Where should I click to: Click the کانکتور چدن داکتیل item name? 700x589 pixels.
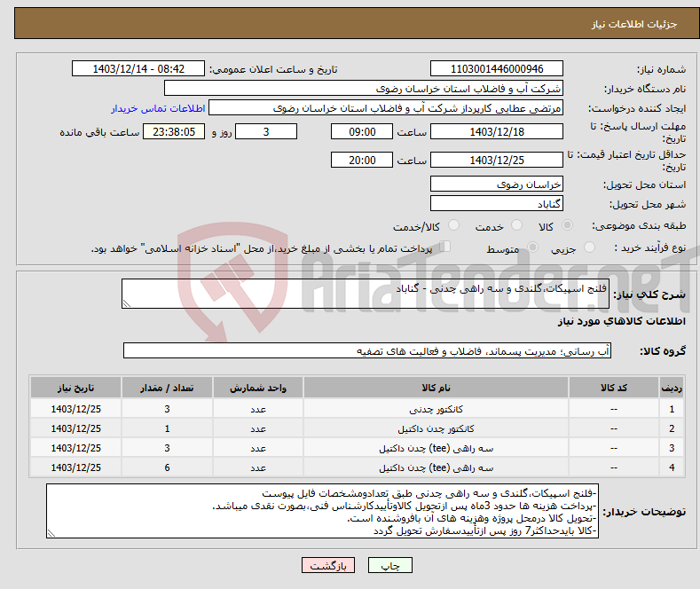click(x=436, y=428)
